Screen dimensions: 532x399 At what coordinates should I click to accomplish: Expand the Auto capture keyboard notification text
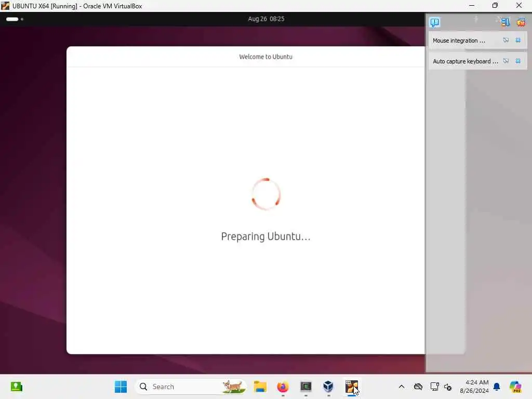(465, 61)
